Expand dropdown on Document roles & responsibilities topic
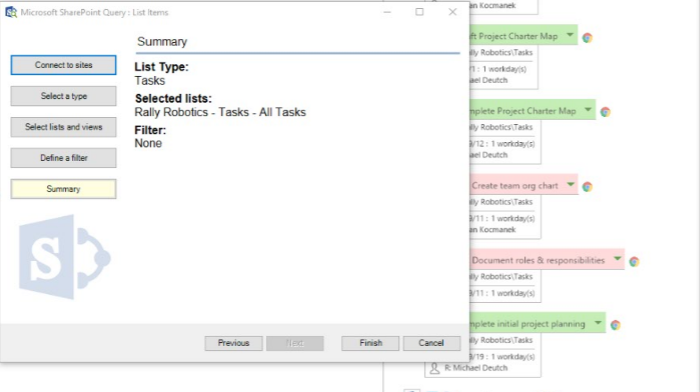The width and height of the screenshot is (700, 392). (x=617, y=259)
